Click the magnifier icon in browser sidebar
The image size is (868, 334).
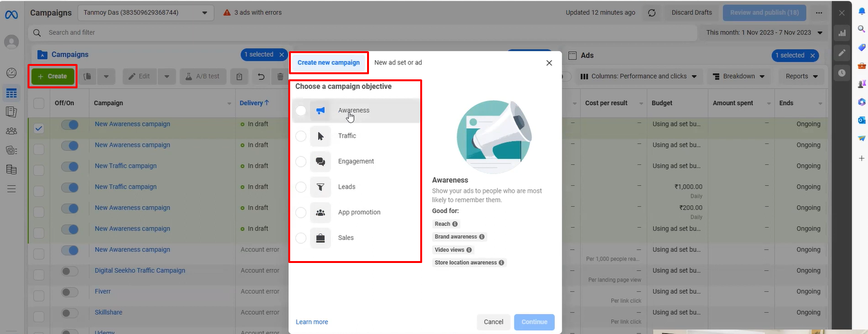(862, 29)
